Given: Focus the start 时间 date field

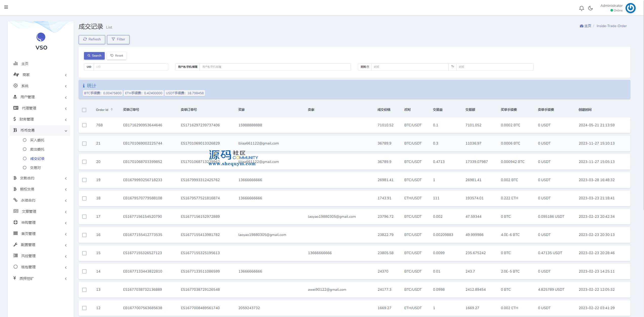Looking at the screenshot, I should pos(410,67).
